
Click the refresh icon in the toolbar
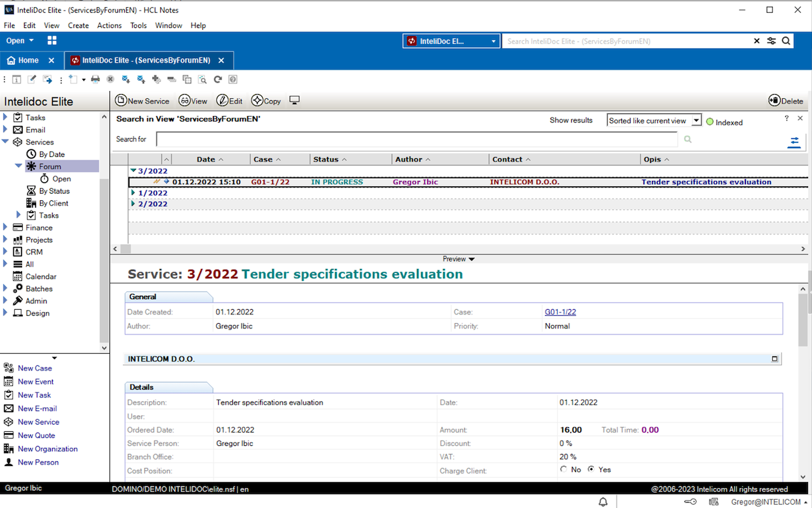point(218,79)
